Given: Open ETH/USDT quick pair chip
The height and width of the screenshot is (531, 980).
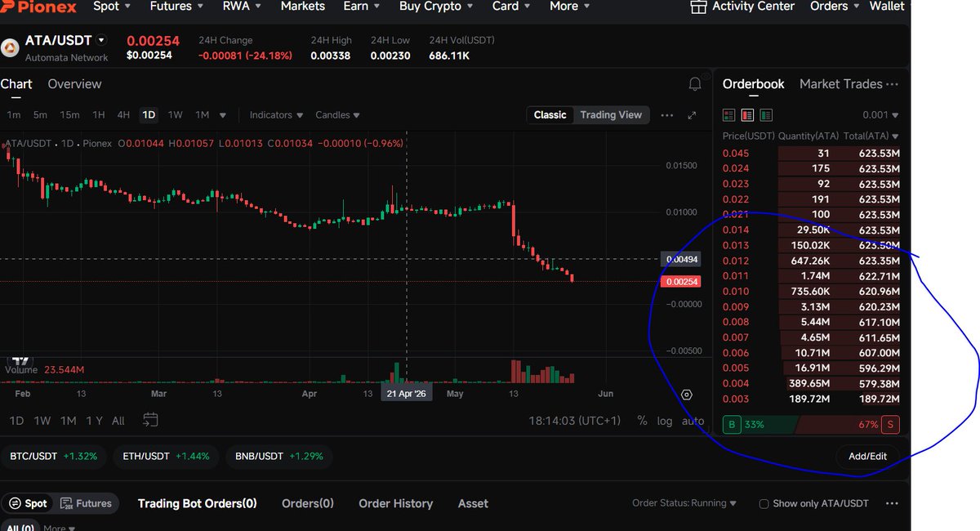Looking at the screenshot, I should pyautogui.click(x=167, y=456).
